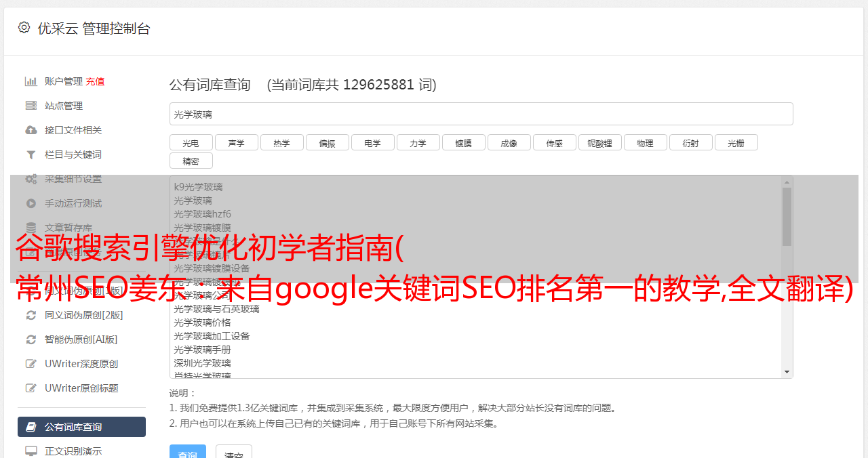Select 光学玻璃手册 in the results list
The width and height of the screenshot is (868, 458).
(202, 350)
